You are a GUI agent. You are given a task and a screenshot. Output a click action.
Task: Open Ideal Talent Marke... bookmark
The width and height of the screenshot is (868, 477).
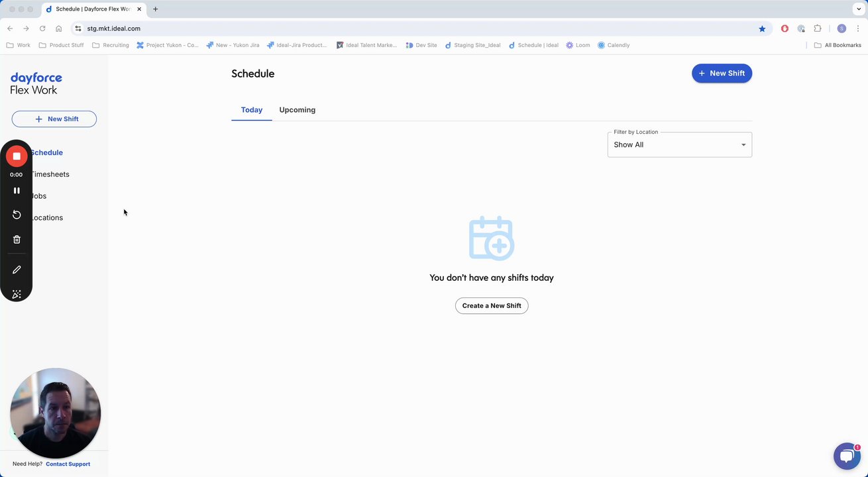tap(366, 45)
